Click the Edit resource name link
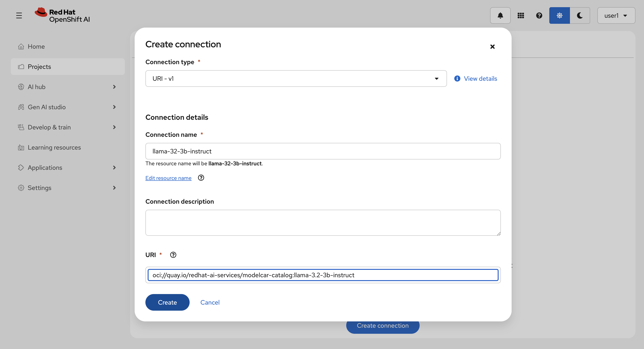The height and width of the screenshot is (349, 644). [168, 178]
